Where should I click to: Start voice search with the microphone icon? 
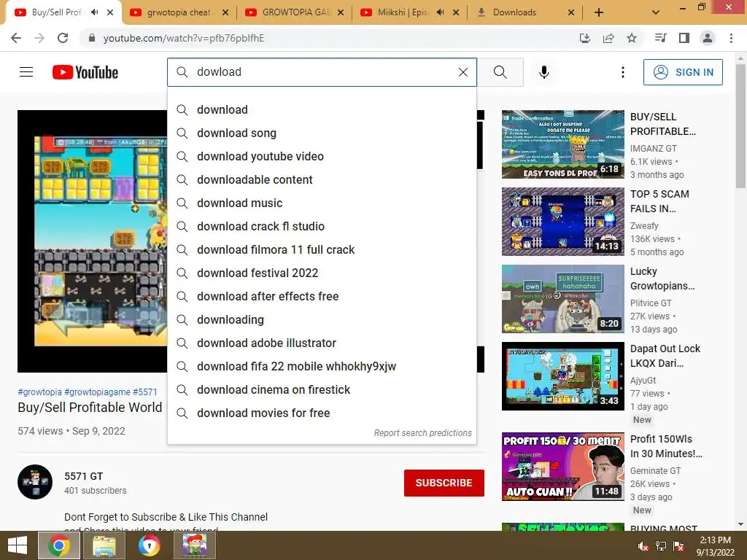[x=544, y=72]
